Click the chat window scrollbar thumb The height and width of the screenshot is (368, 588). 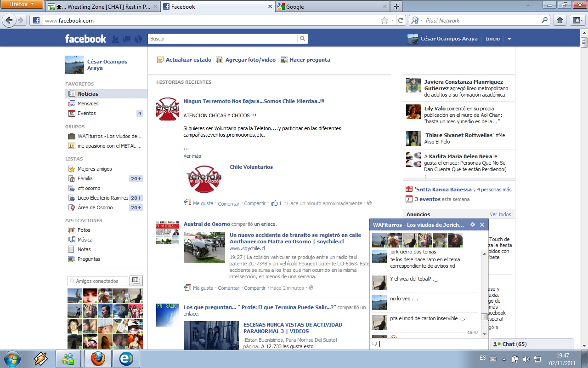pos(484,316)
